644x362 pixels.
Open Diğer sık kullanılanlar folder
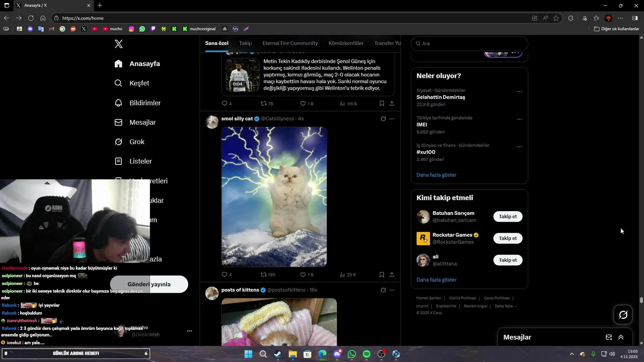tap(616, 29)
